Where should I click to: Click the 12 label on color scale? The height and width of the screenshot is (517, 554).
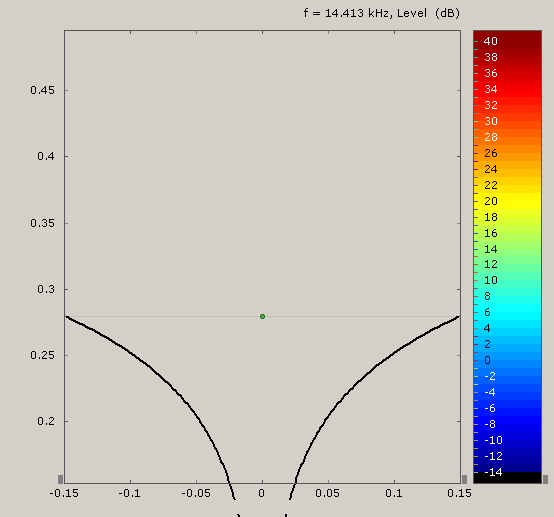tap(491, 264)
